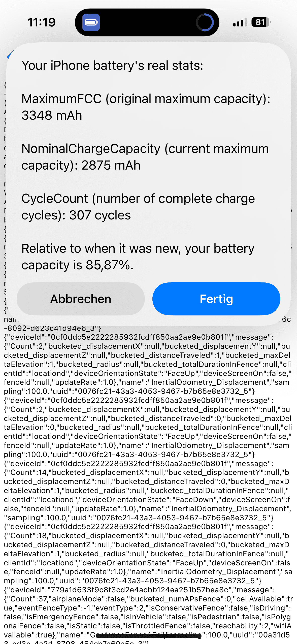Tap the circular progress ring in Dynamic Island
Screen dimensions: 297x644
pos(205,22)
